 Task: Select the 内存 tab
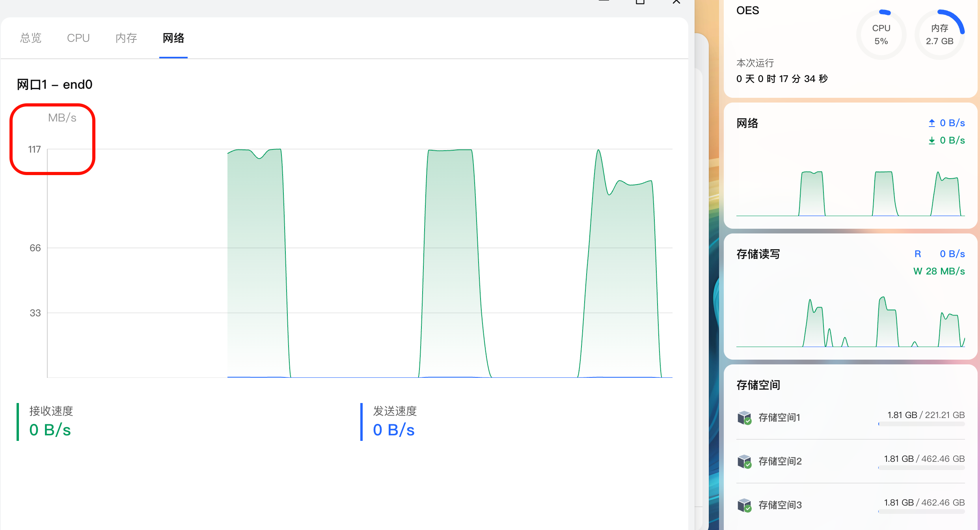point(126,38)
